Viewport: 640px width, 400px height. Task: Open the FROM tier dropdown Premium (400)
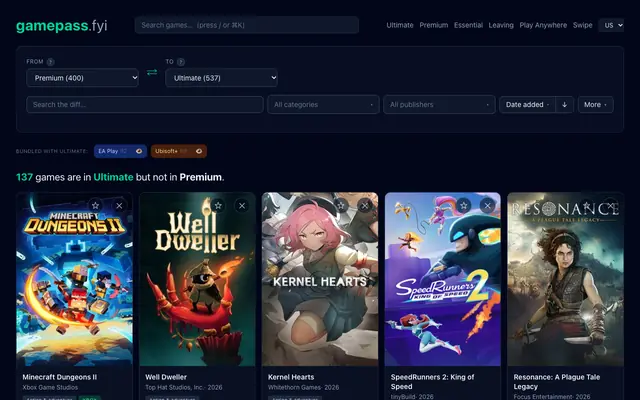82,78
